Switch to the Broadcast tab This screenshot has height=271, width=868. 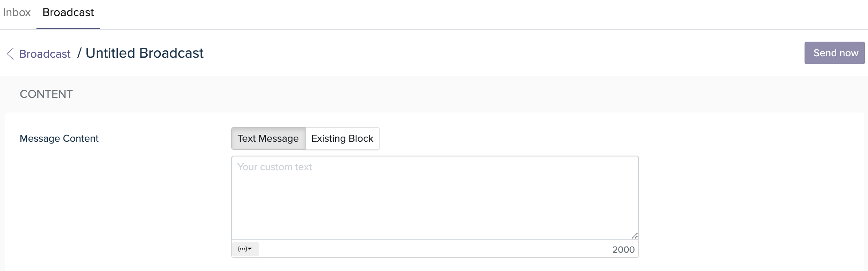pos(68,12)
